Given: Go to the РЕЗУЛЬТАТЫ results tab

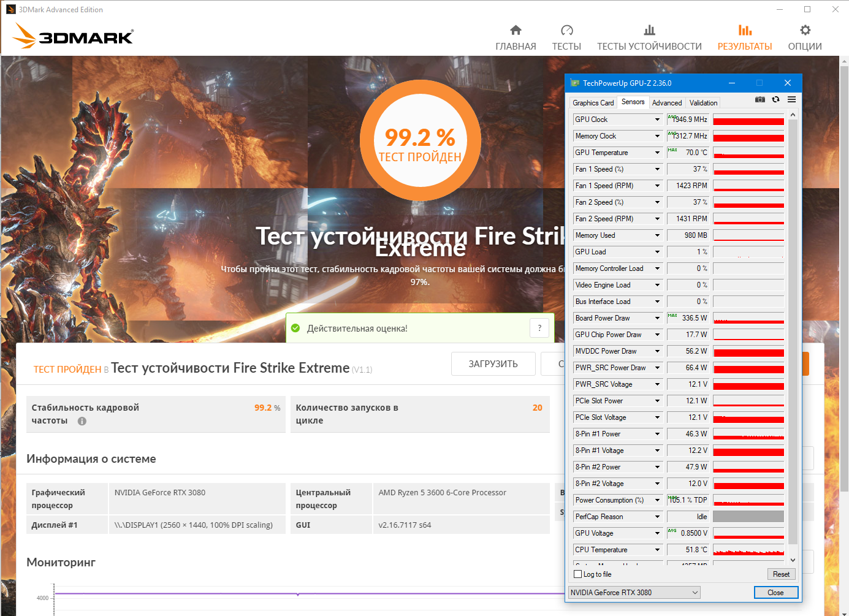Looking at the screenshot, I should pyautogui.click(x=745, y=38).
